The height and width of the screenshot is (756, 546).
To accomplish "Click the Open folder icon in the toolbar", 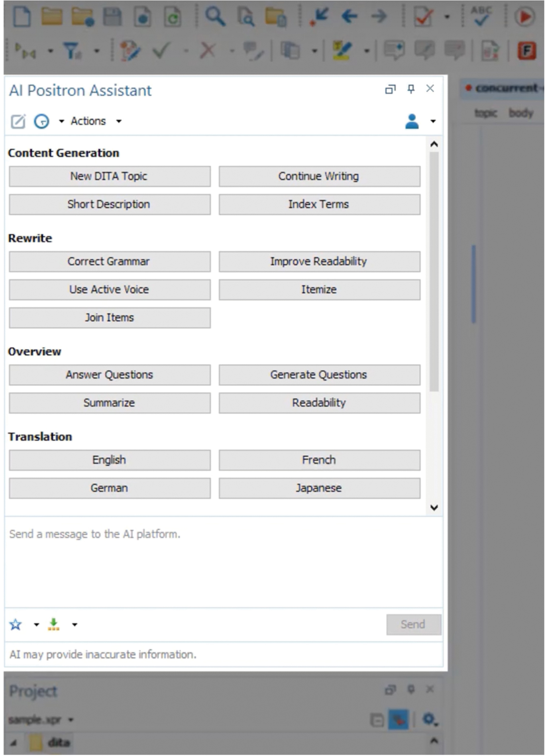I will tap(52, 17).
